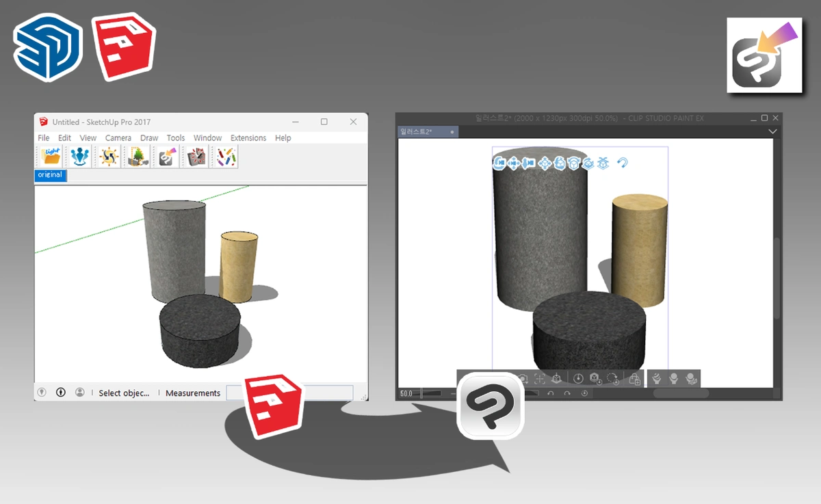Viewport: 821px width, 504px height.
Task: Click the sun rotation icon in SketchUp's toolbar
Action: tap(110, 156)
